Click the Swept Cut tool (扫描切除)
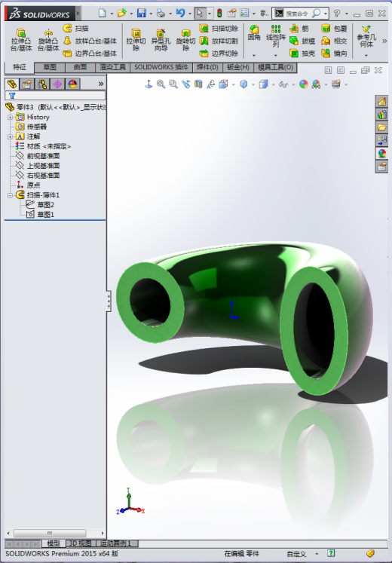Image resolution: width=392 pixels, height=563 pixels. pos(219,29)
